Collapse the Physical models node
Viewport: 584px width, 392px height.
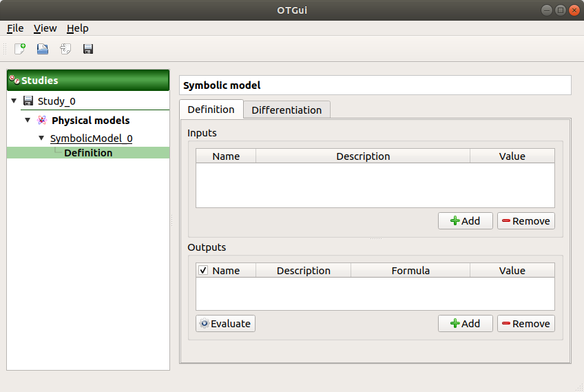[x=28, y=121]
